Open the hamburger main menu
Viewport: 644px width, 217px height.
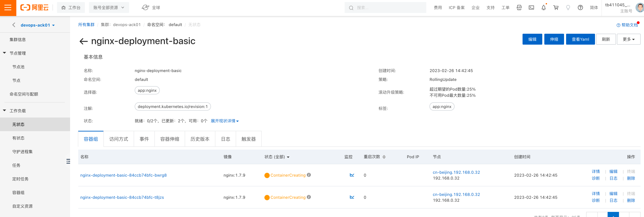point(8,8)
